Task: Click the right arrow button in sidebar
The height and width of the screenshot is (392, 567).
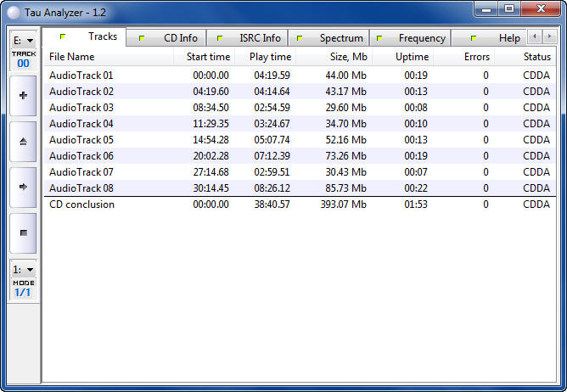Action: 23,187
